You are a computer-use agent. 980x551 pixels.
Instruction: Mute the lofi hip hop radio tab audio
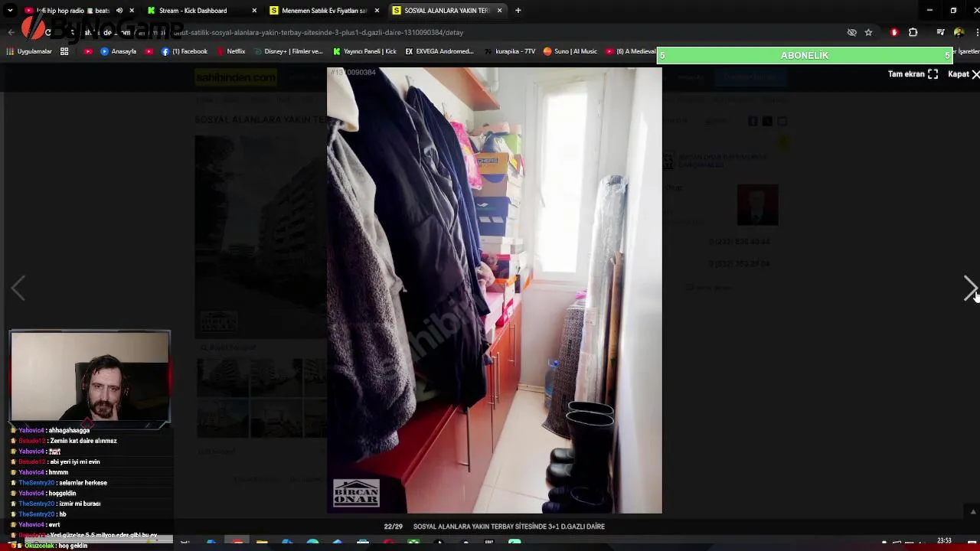coord(119,11)
